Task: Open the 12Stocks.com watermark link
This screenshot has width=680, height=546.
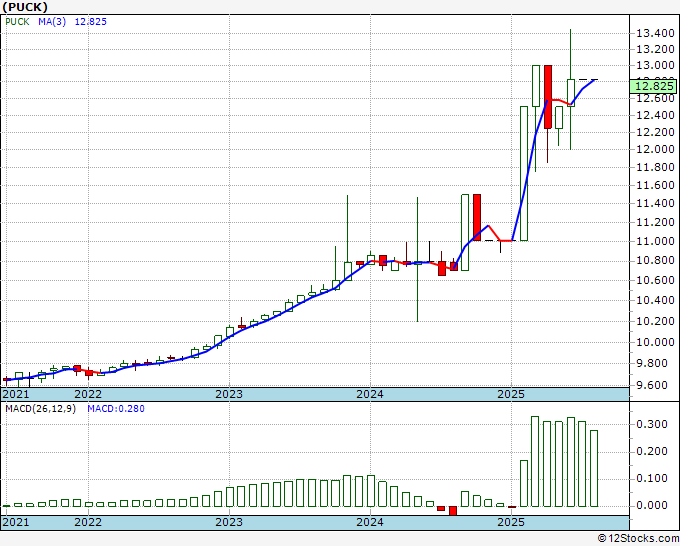Action: click(638, 539)
